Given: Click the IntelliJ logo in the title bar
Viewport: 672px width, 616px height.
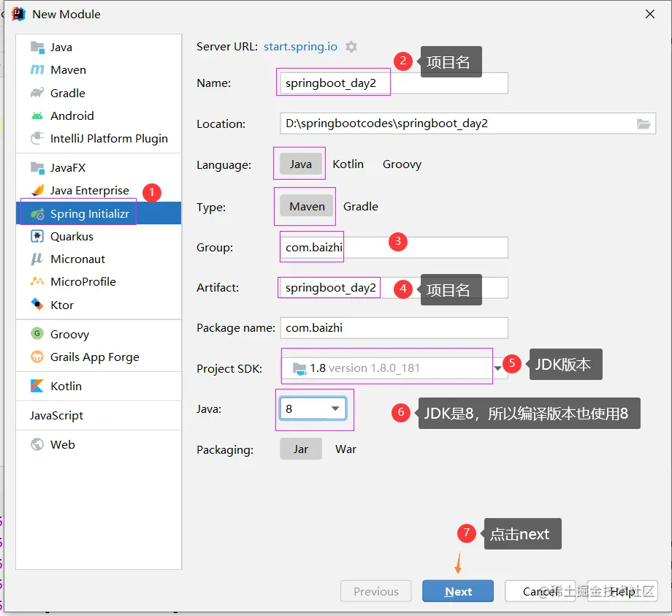Looking at the screenshot, I should click(x=18, y=14).
